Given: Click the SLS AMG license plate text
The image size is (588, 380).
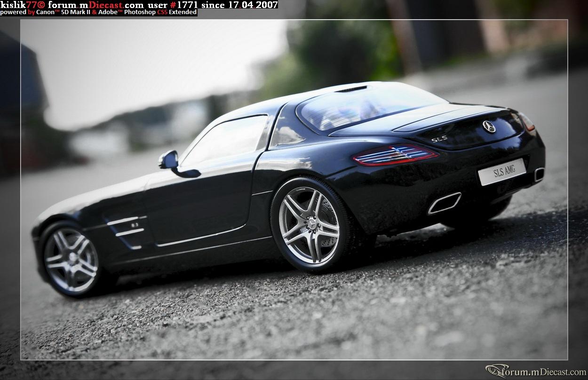Looking at the screenshot, I should (x=504, y=171).
